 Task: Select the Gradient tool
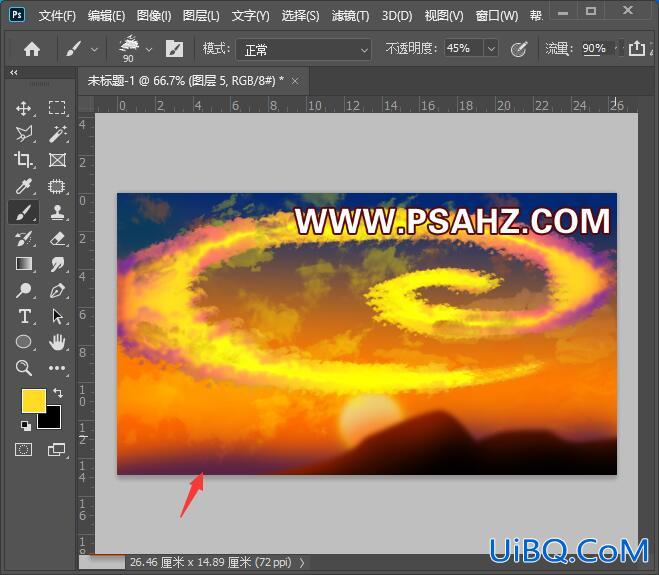tap(24, 264)
